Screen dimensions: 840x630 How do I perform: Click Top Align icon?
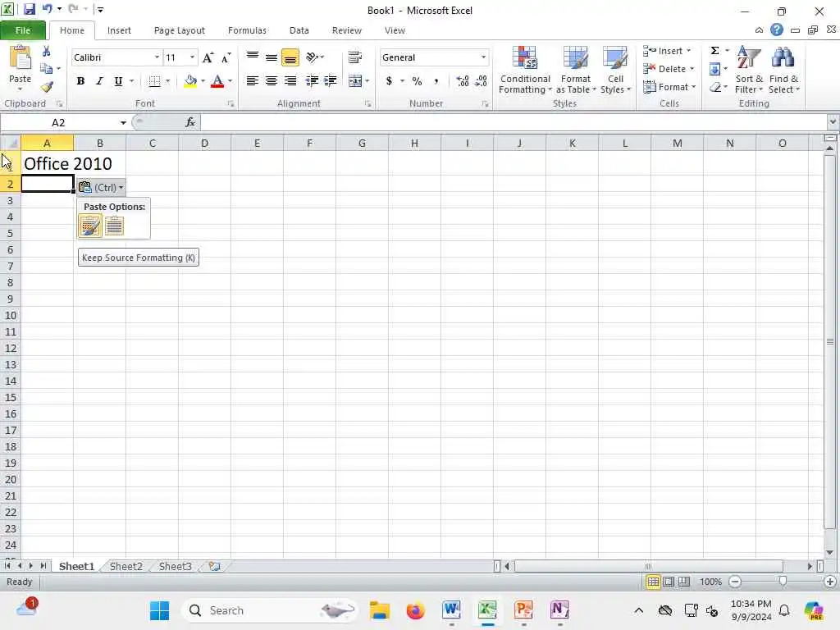tap(253, 57)
